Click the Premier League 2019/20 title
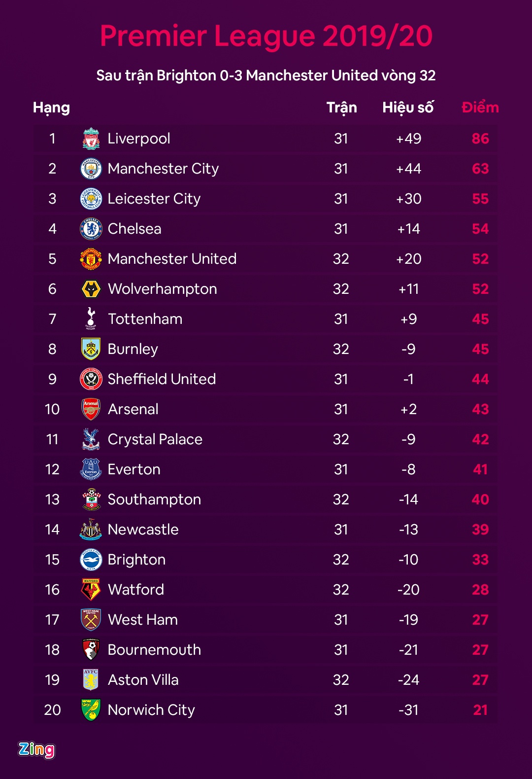This screenshot has width=532, height=779. click(266, 36)
